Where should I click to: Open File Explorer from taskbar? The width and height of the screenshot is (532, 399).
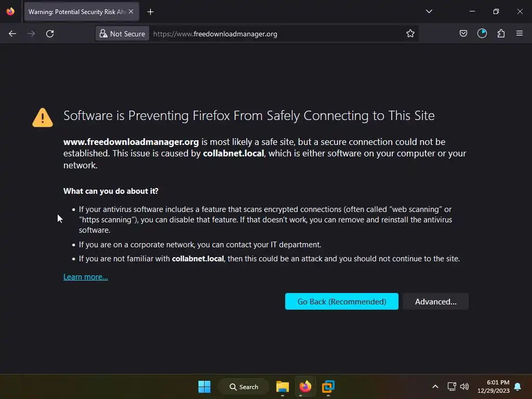(282, 387)
